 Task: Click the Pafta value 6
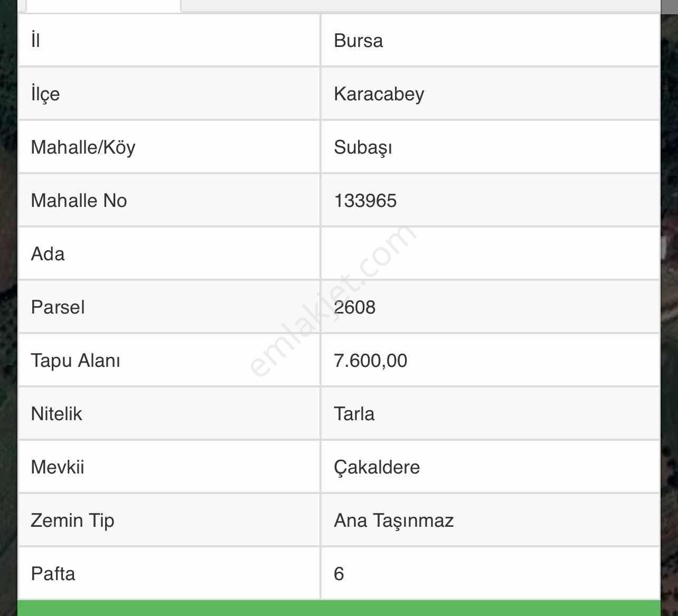339,574
